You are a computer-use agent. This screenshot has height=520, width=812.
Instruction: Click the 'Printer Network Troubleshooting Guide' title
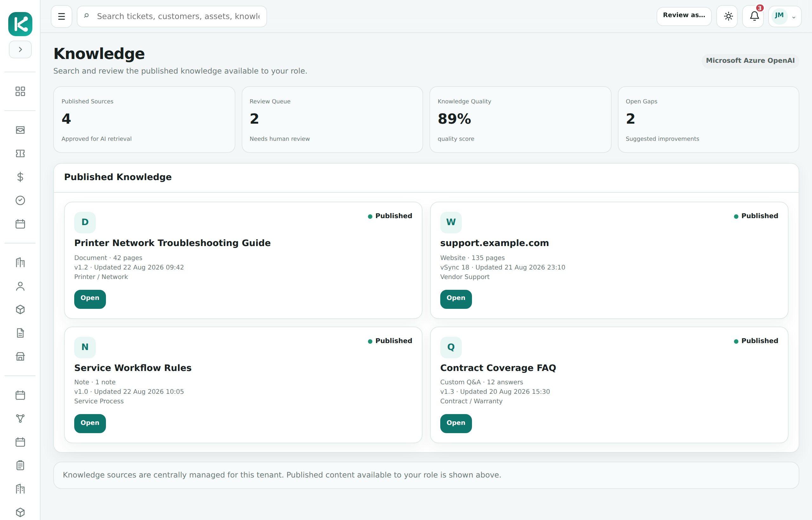(172, 243)
